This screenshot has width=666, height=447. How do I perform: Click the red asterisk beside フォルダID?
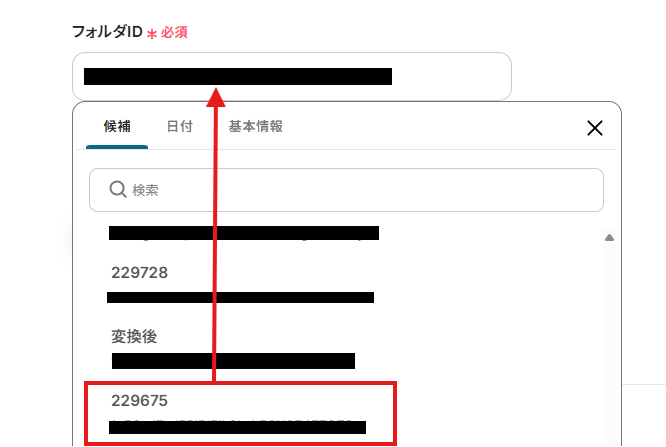pyautogui.click(x=152, y=34)
